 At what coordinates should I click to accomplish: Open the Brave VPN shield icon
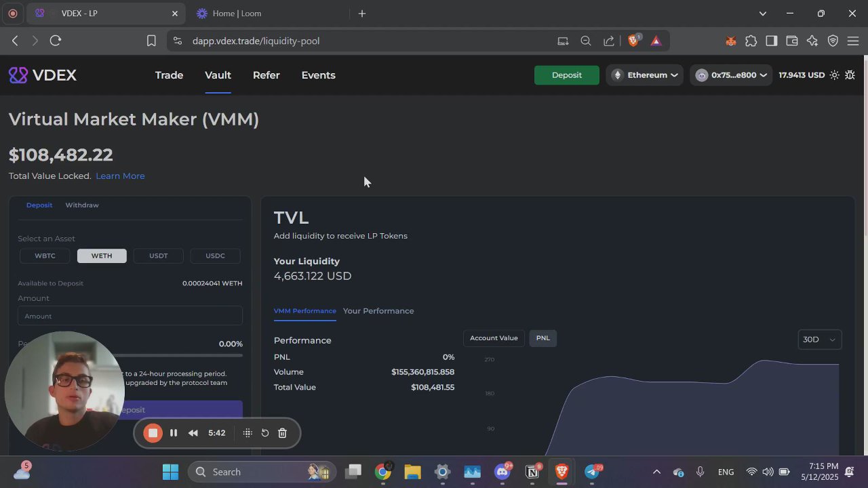[x=833, y=41]
